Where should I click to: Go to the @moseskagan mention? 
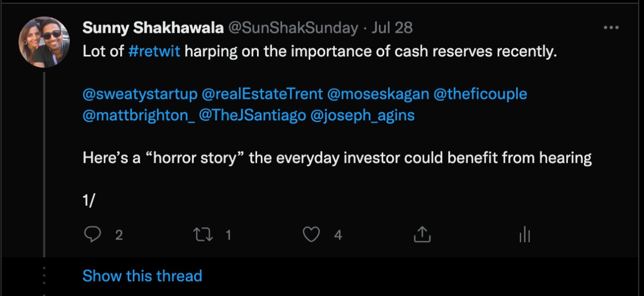378,94
